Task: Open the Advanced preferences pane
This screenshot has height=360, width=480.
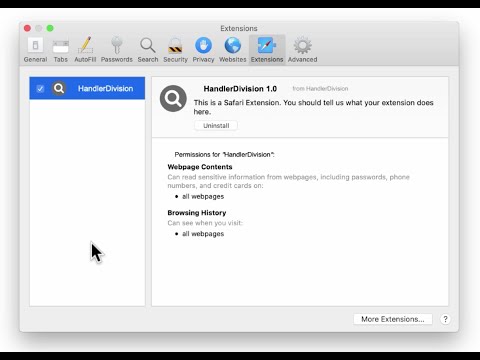Action: (302, 50)
